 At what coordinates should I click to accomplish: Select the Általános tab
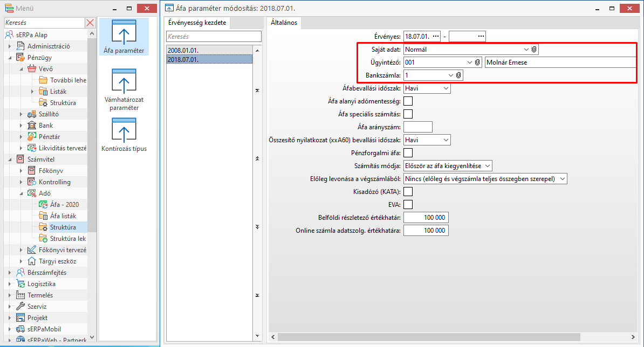(x=284, y=23)
